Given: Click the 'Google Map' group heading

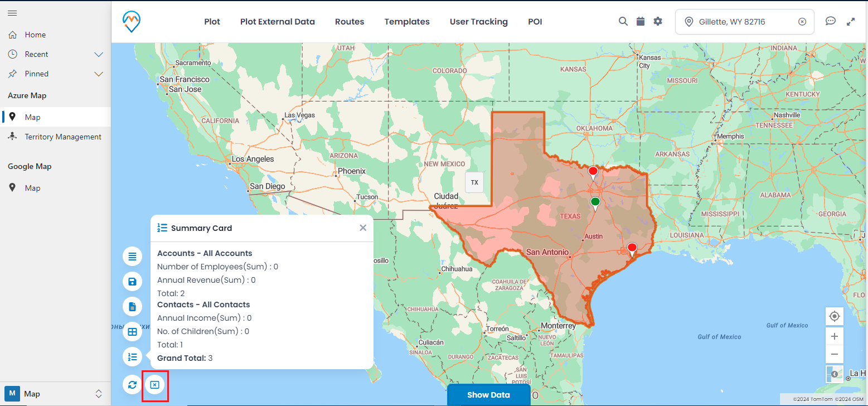Looking at the screenshot, I should [30, 166].
